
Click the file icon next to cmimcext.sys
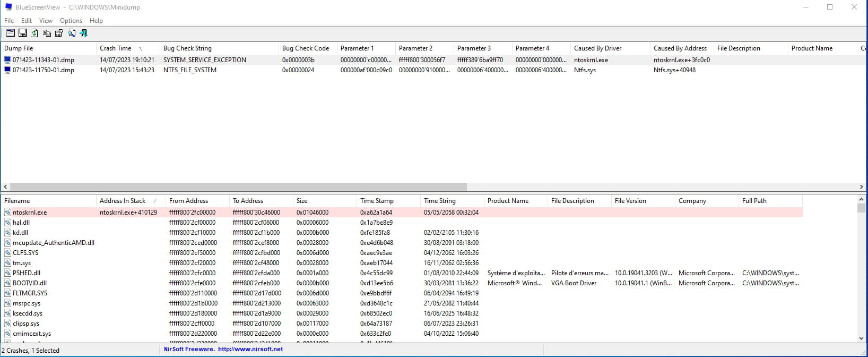click(7, 334)
